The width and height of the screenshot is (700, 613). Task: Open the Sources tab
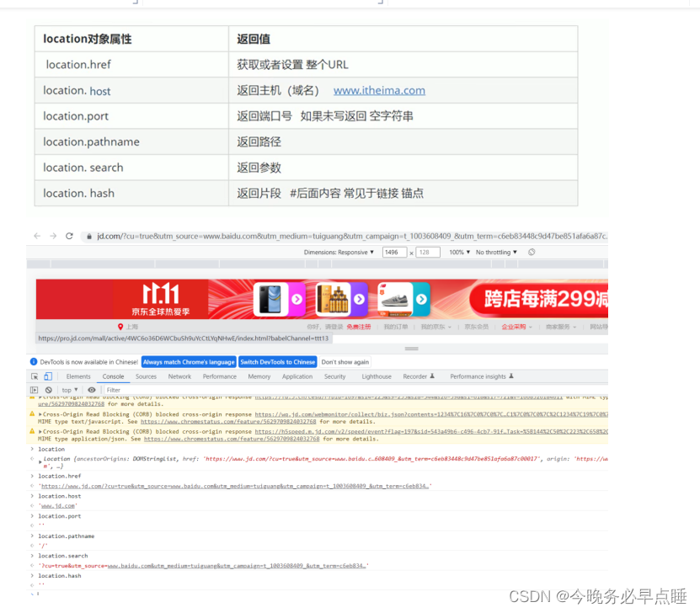click(146, 376)
